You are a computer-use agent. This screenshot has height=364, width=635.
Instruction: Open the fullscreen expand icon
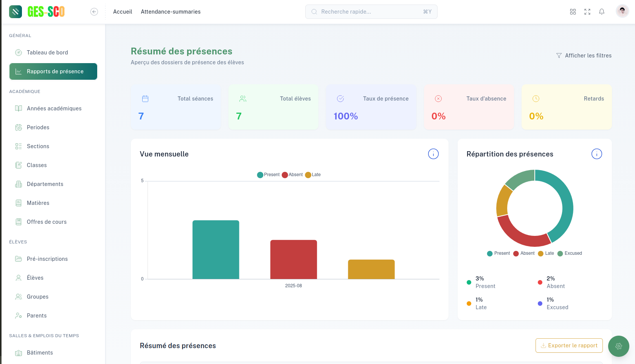point(587,12)
